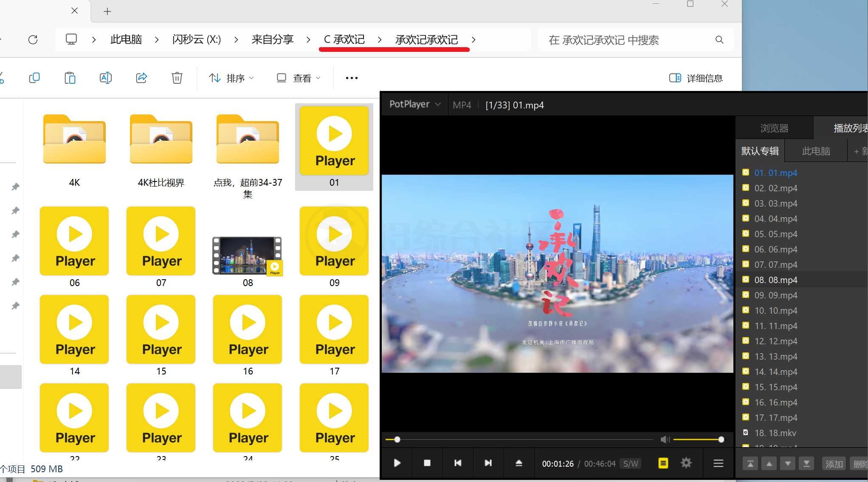Expand chevron after 承欢记承欢记 breadcrumb

(473, 40)
